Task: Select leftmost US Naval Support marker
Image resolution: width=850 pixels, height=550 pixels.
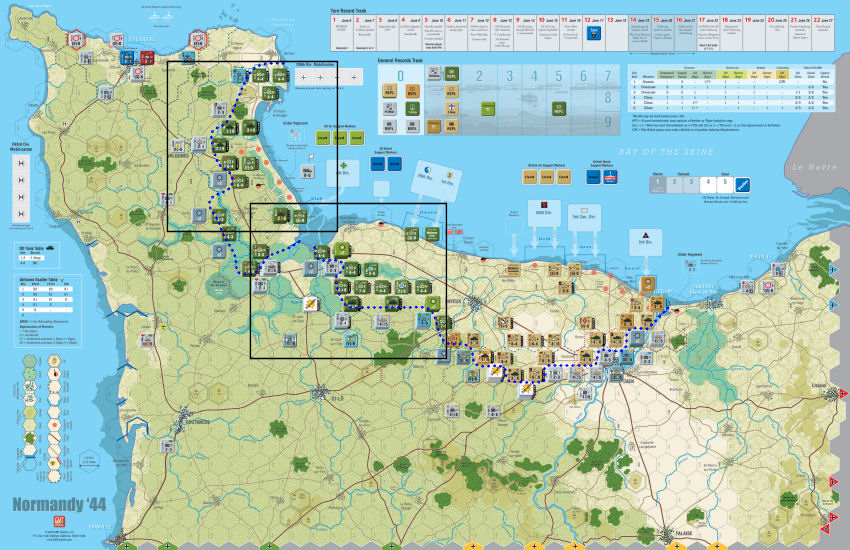Action: (377, 163)
